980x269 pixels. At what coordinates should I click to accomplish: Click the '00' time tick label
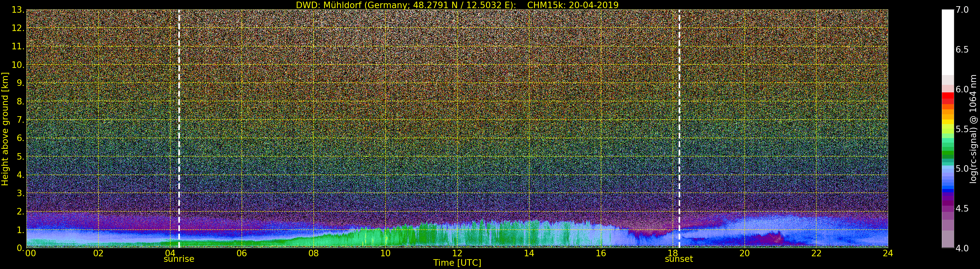click(x=30, y=253)
